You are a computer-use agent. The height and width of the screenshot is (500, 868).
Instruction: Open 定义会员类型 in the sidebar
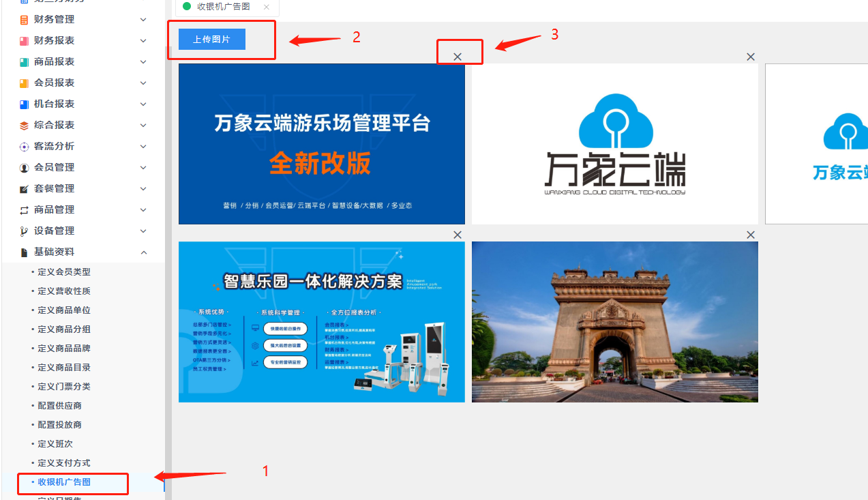coord(64,272)
